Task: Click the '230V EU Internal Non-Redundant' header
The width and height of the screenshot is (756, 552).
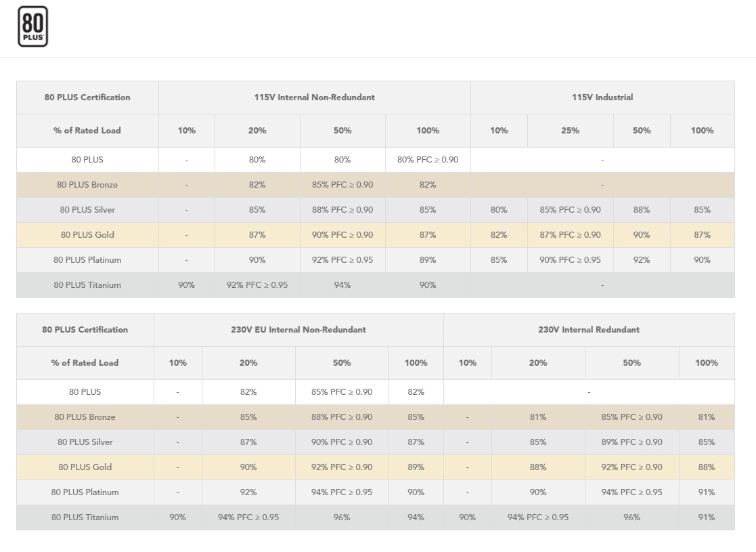Action: point(298,330)
